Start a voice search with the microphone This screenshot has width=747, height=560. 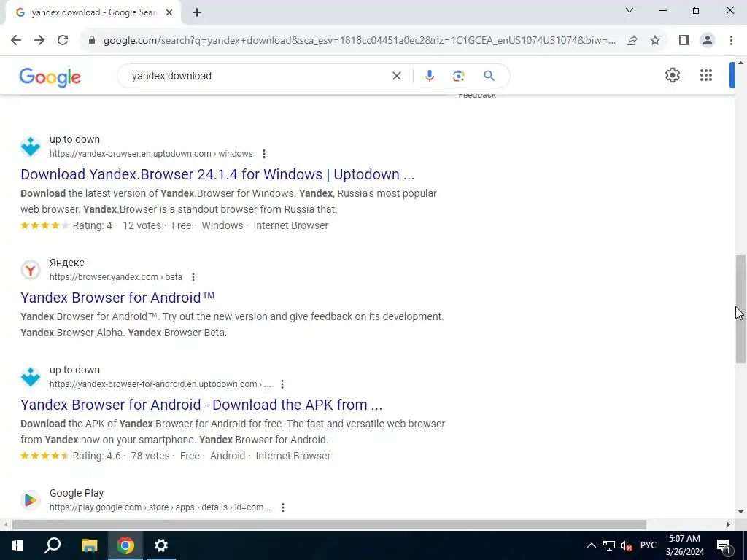coord(429,76)
